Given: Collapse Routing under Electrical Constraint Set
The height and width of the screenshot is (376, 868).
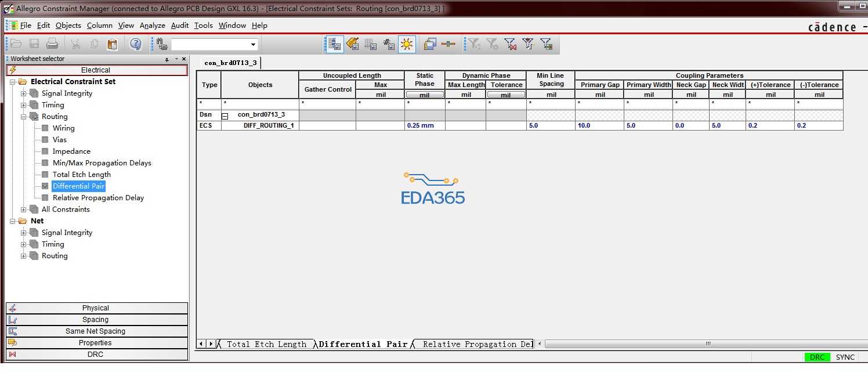Looking at the screenshot, I should (24, 117).
